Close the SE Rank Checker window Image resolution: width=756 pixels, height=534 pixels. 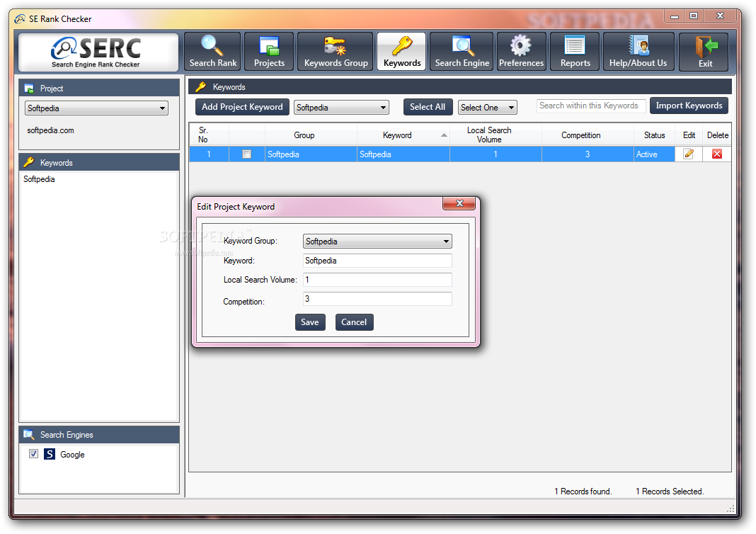tap(720, 16)
